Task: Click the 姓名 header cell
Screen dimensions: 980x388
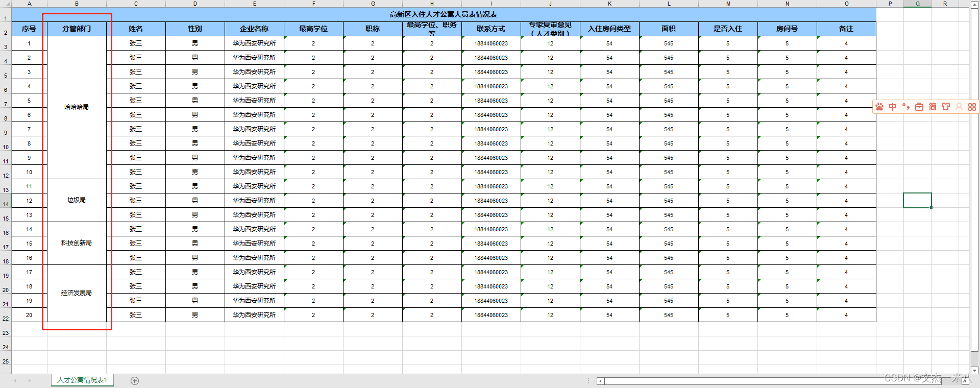Action: [136, 29]
